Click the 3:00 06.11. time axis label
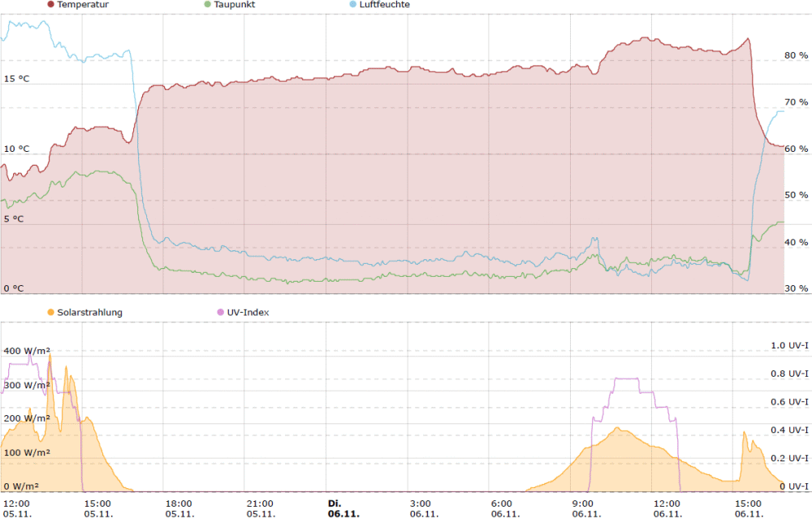Viewport: 812px width, 519px height. (x=424, y=508)
